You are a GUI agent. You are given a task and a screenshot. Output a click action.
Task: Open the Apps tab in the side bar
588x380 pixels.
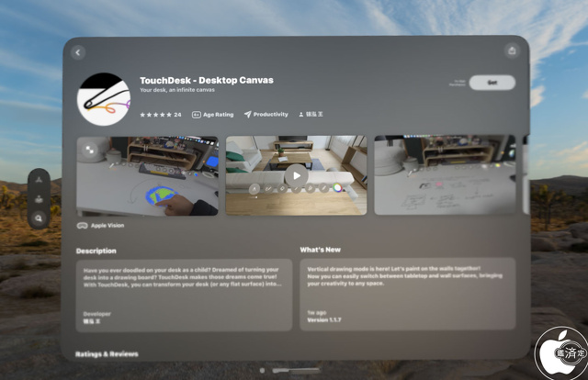(39, 180)
